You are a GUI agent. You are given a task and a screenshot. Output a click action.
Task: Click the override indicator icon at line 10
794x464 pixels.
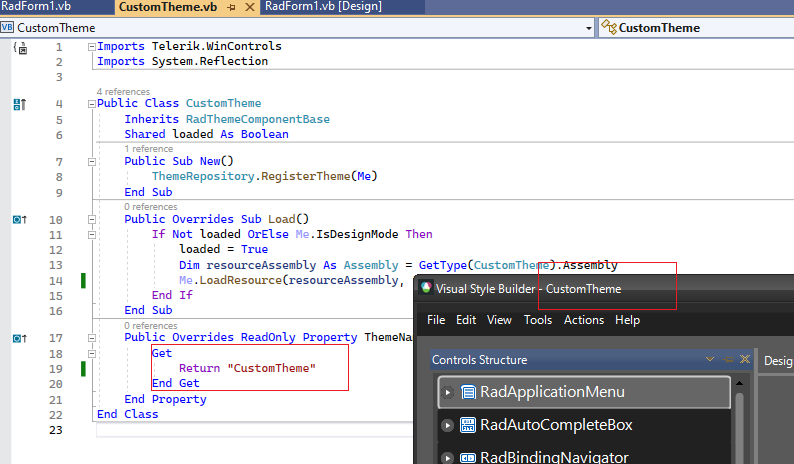(x=19, y=219)
